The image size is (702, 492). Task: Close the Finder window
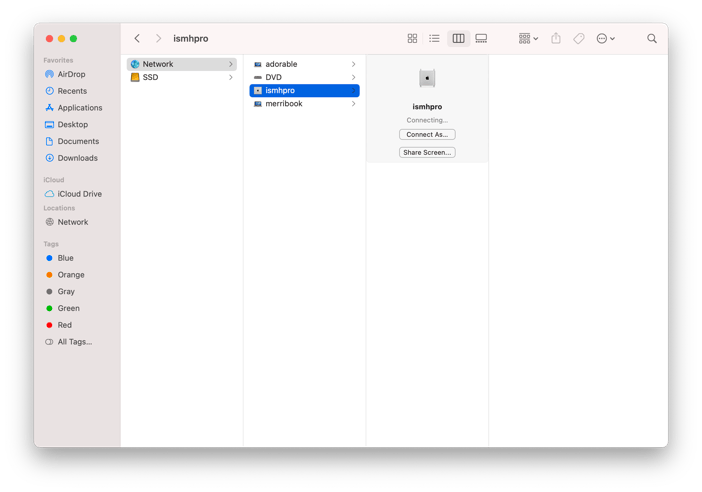(49, 39)
